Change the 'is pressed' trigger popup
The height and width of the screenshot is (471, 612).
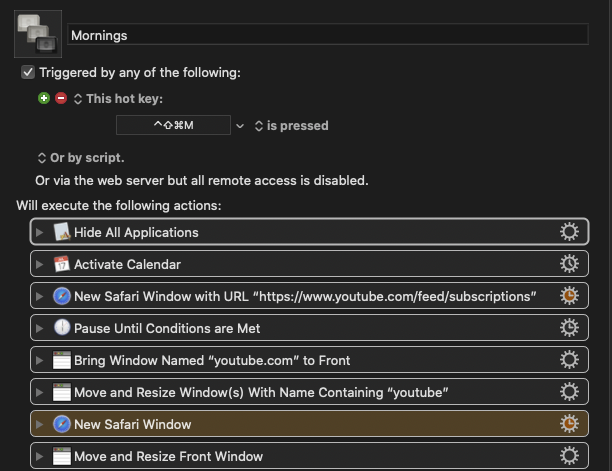[x=291, y=126]
